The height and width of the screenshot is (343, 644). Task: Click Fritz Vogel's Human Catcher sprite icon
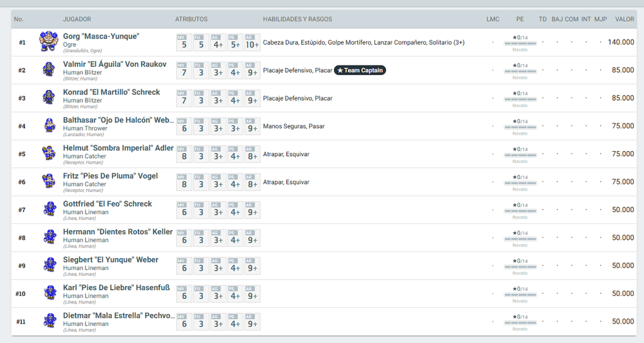pos(49,181)
